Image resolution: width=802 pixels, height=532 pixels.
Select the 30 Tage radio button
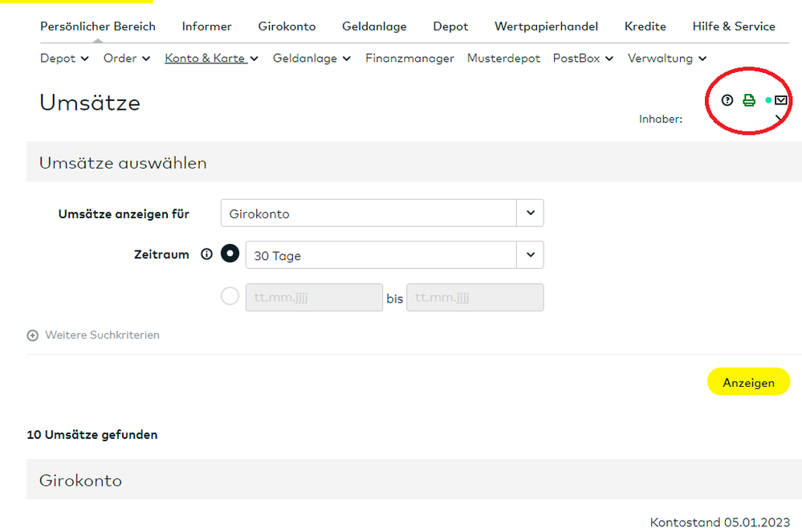click(x=230, y=254)
